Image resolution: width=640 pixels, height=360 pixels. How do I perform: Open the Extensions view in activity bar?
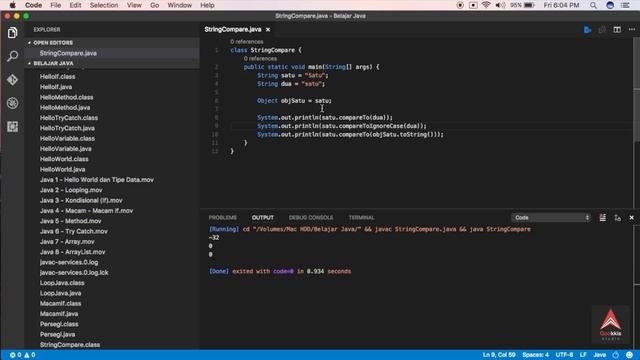pos(12,127)
